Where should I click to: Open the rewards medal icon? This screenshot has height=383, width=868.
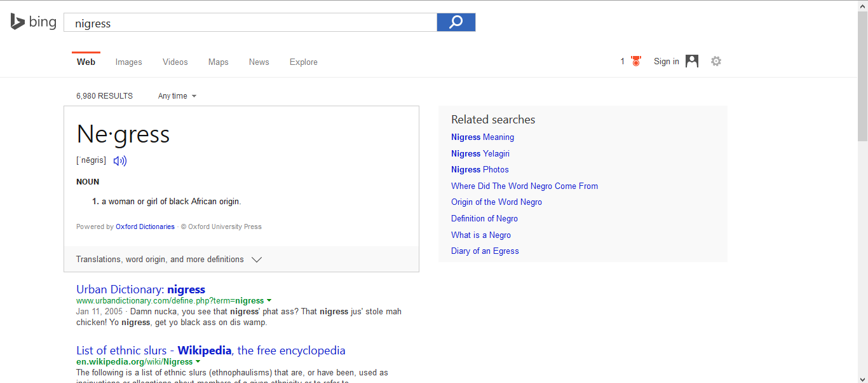coord(635,62)
